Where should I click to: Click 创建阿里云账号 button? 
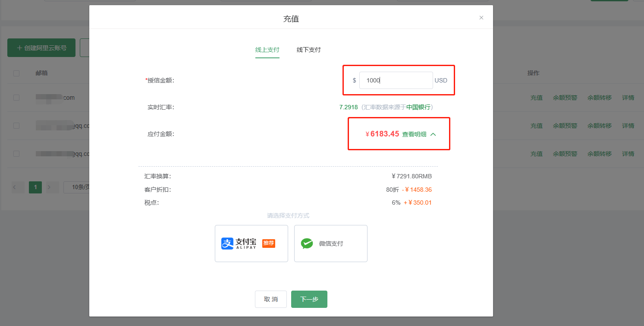[41, 48]
